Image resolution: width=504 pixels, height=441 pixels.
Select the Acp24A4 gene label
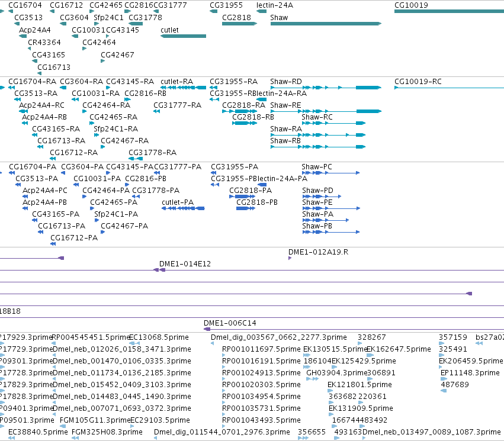click(35, 30)
